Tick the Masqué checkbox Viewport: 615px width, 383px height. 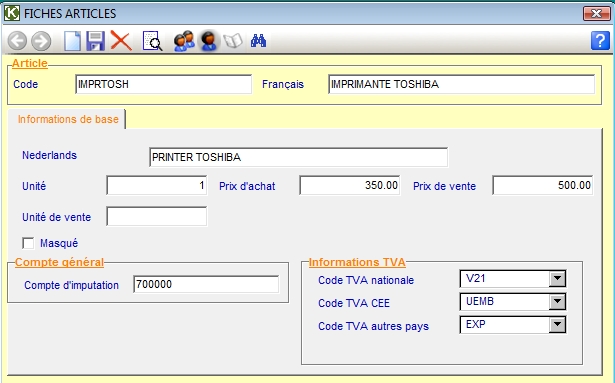tap(28, 243)
